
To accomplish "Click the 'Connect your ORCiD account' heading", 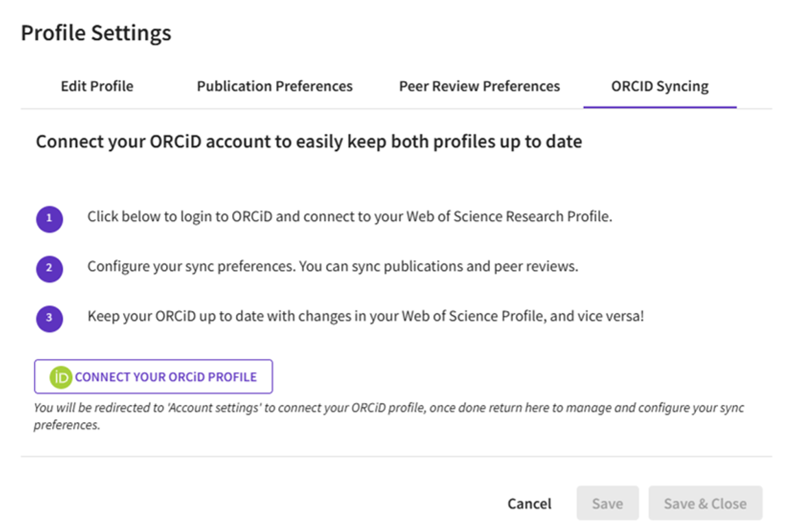I will pyautogui.click(x=309, y=142).
